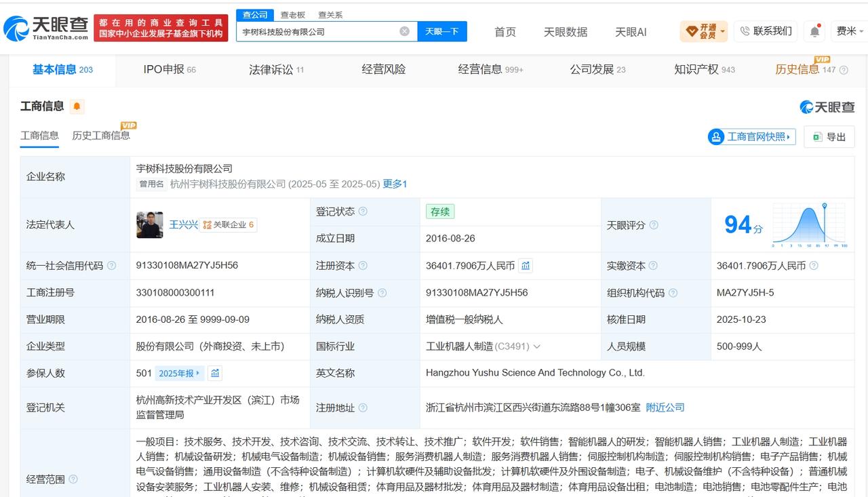This screenshot has height=497, width=868.
Task: Click the help icon next to 注册地址
Action: 363,407
